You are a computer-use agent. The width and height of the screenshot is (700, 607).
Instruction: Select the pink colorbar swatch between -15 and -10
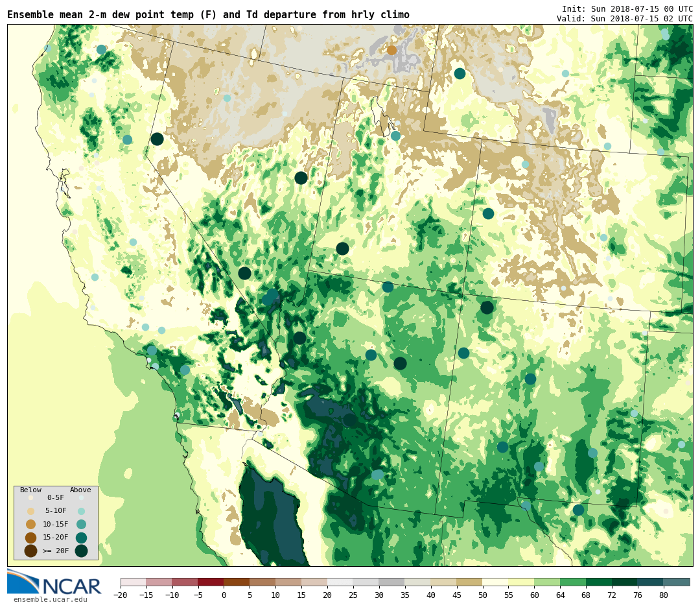[159, 582]
